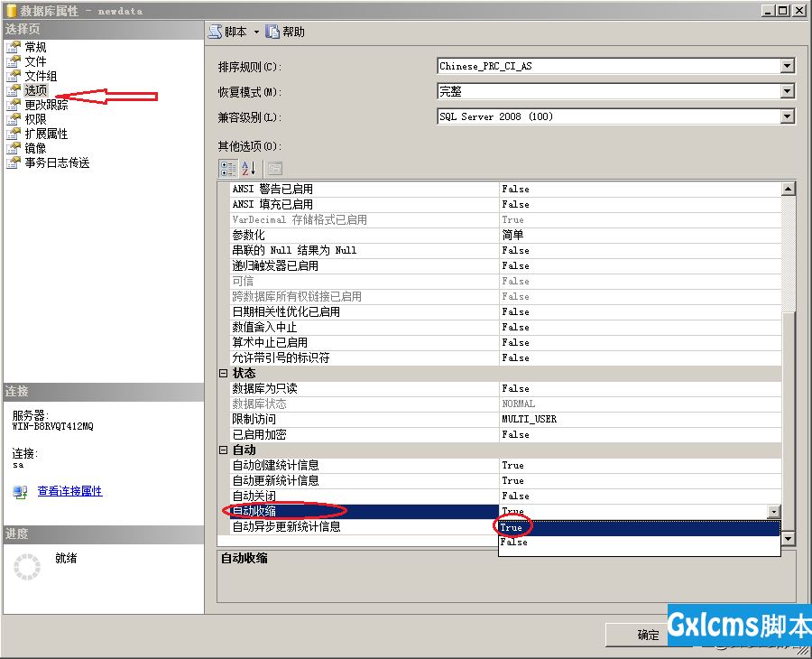
Task: Open the 更改跟踪 page
Action: [x=46, y=106]
